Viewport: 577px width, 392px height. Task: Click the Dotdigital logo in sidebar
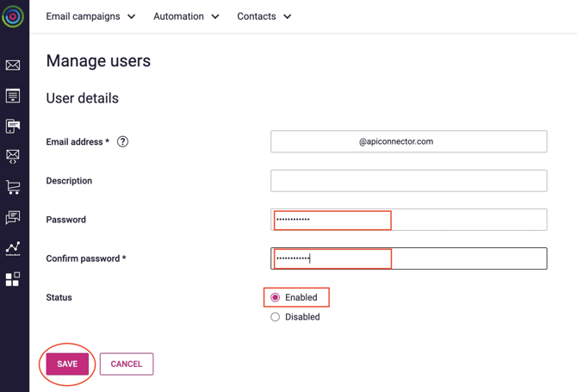click(13, 16)
